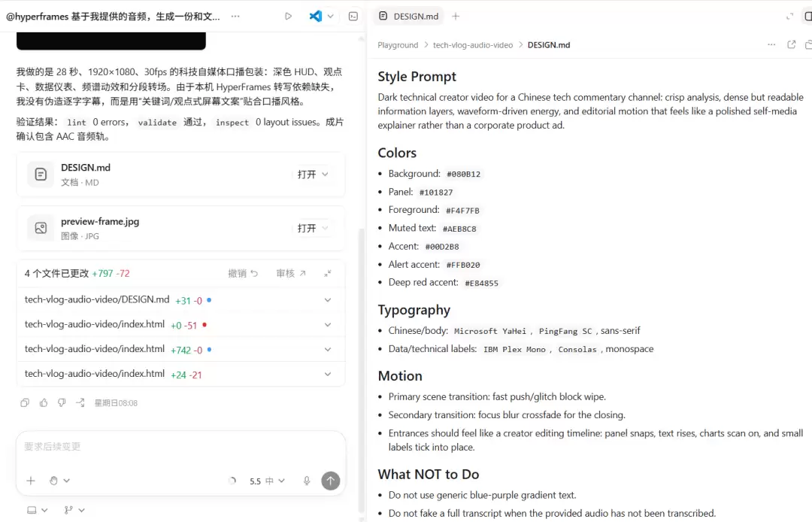Viewport: 812px width, 522px height.
Task: Click the Playground breadcrumb link
Action: (x=398, y=45)
